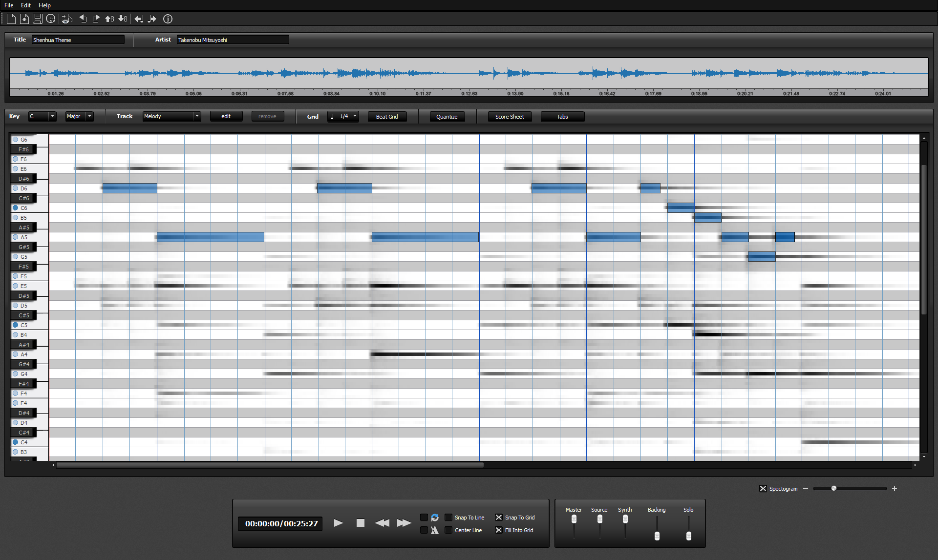
Task: Click the Quantize button
Action: pos(447,117)
